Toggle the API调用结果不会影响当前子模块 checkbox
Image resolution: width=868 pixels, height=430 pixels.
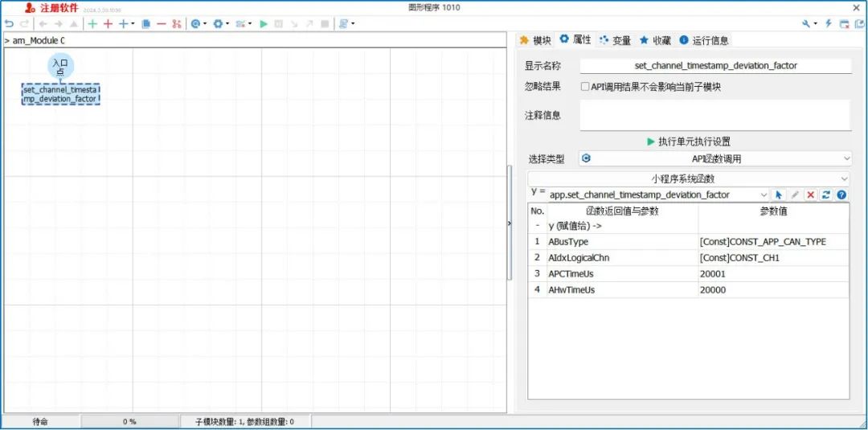point(584,87)
